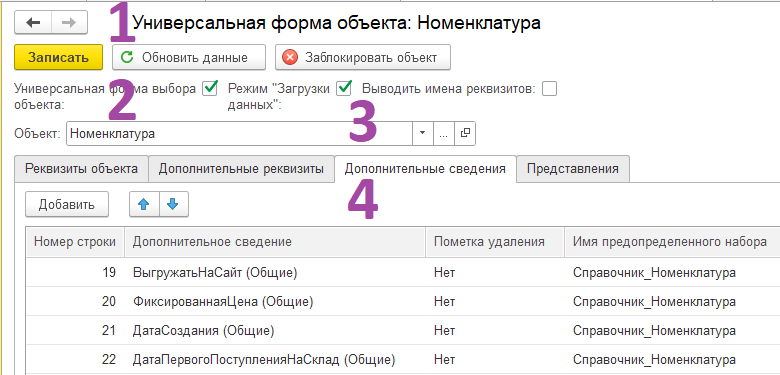Open the Дополнительные реквизиты tab
This screenshot has height=375, width=780.
coord(241,169)
